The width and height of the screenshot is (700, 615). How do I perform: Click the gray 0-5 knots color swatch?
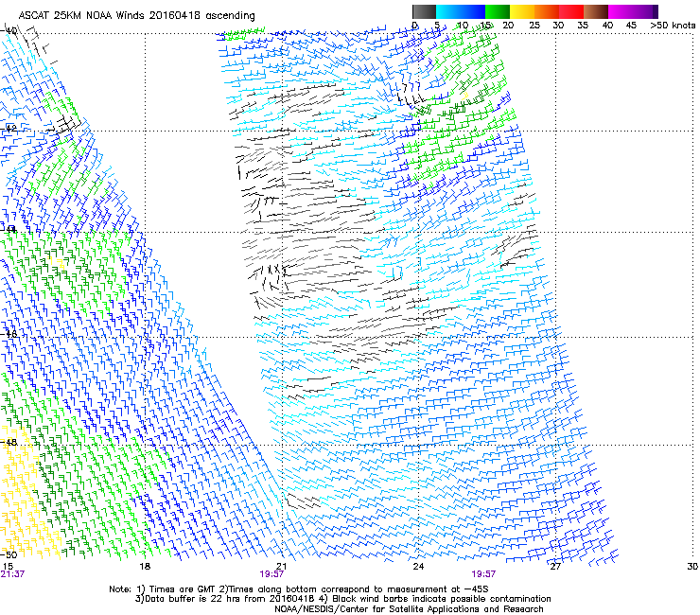pos(424,11)
